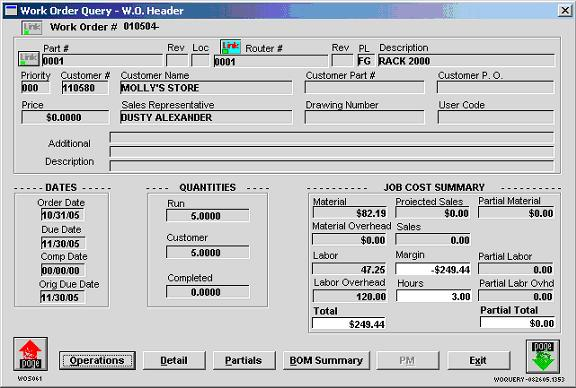Click the Customer Name field MOLLY'S STORE
Viewport: 576px width, 388px height.
pos(206,88)
